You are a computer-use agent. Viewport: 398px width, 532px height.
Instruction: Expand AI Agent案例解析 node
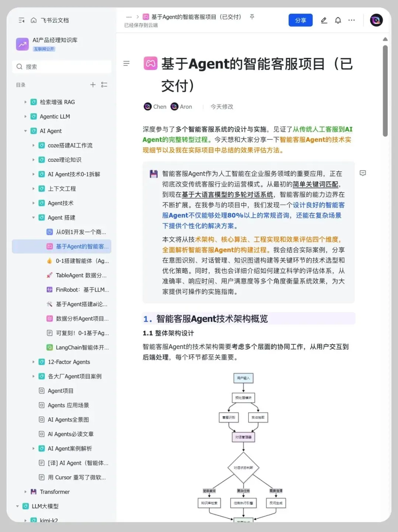pos(34,449)
